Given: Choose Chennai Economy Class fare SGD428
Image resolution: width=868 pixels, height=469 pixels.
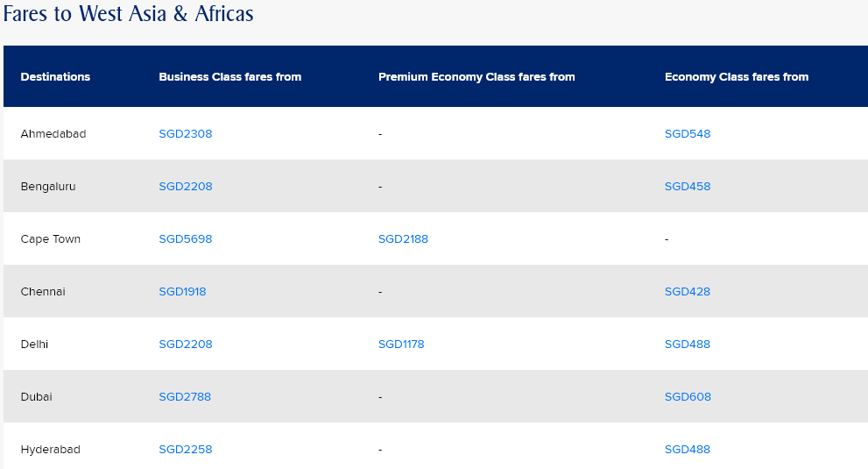Looking at the screenshot, I should coord(688,292).
